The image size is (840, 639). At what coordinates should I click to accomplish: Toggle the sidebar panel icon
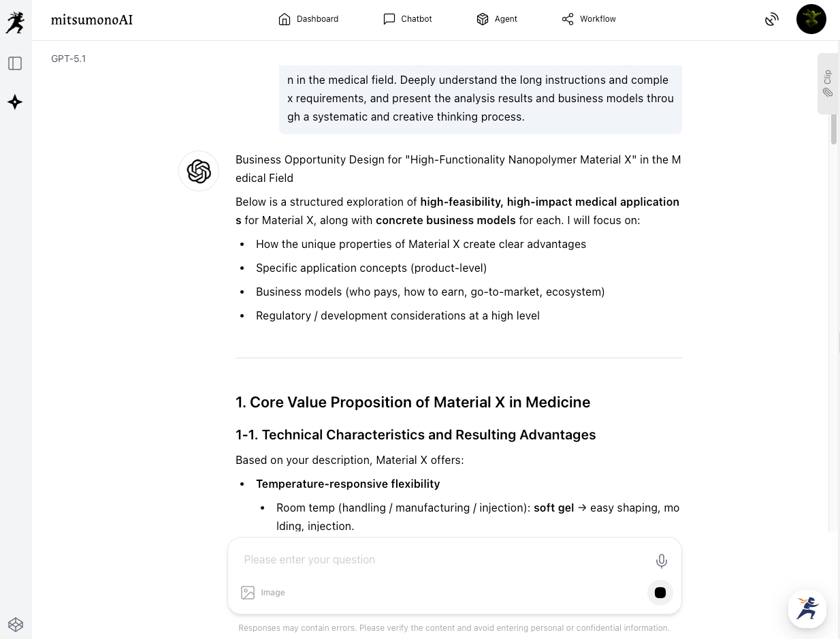click(15, 63)
